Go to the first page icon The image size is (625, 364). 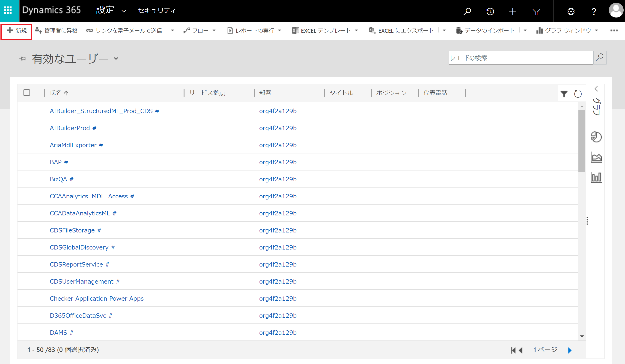coord(513,350)
